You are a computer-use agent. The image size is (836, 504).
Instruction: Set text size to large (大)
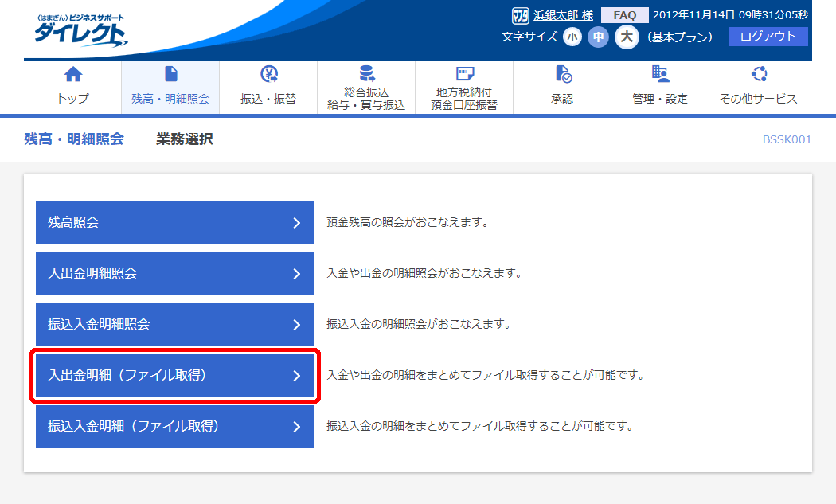pyautogui.click(x=627, y=37)
